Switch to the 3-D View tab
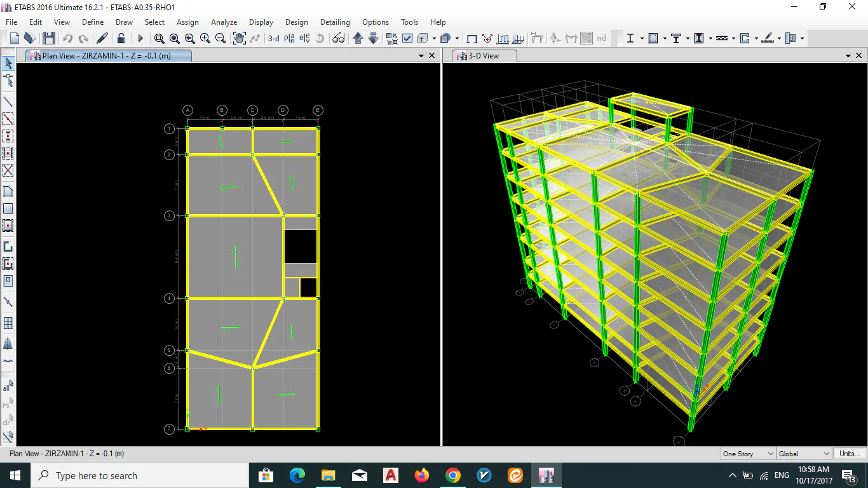The height and width of the screenshot is (488, 868). coord(484,56)
